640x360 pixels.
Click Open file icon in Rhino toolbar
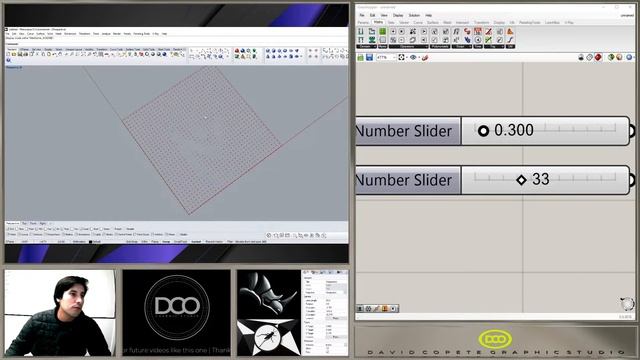13,54
